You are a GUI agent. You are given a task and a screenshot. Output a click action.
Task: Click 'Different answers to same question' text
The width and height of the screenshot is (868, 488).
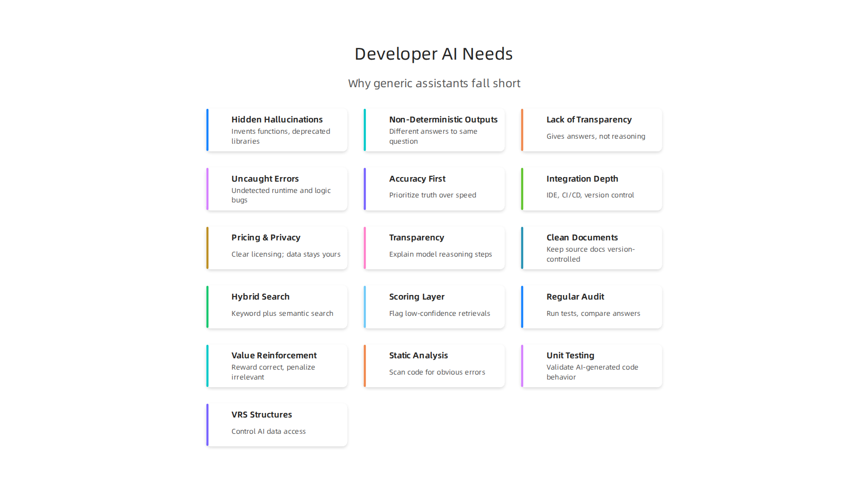pyautogui.click(x=433, y=136)
